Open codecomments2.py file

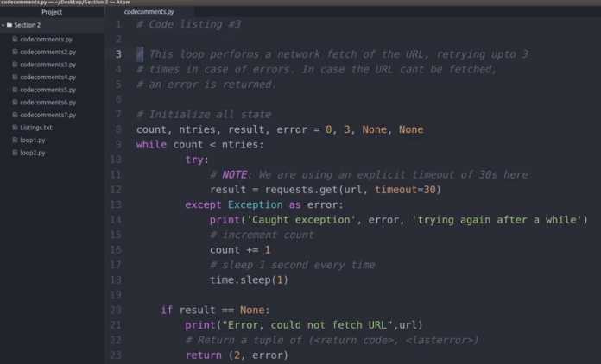click(x=47, y=52)
